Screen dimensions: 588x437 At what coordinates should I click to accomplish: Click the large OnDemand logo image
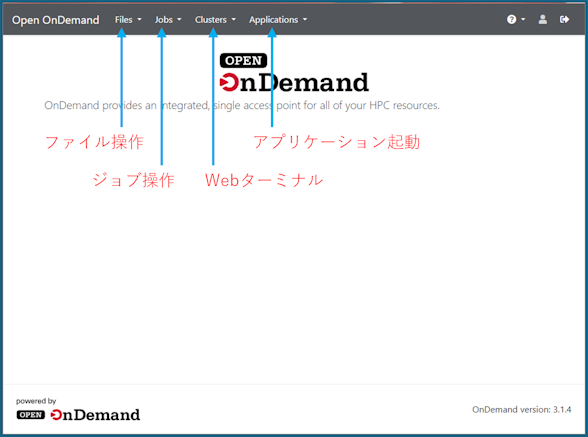click(294, 73)
